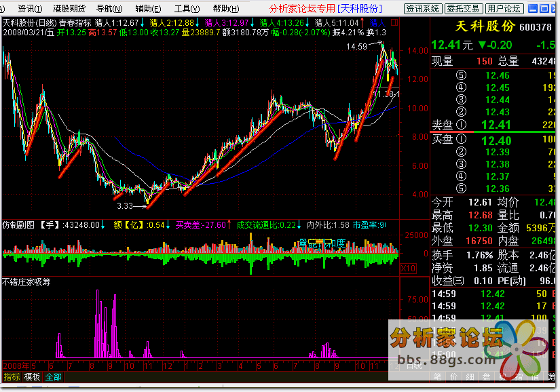
Task: Select the 细 tab in the quote panel
Action: pyautogui.click(x=470, y=376)
